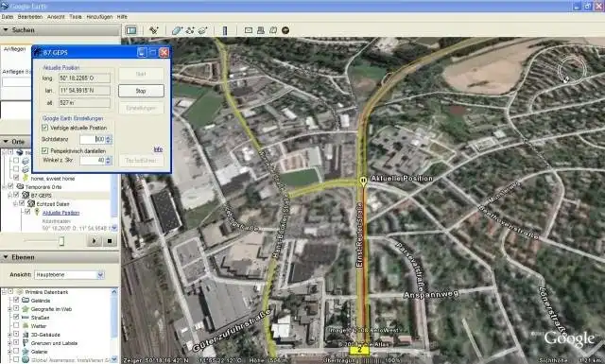Viewport: 605px width, 364px height.
Task: Open the Hilfe menu
Action: tap(122, 17)
